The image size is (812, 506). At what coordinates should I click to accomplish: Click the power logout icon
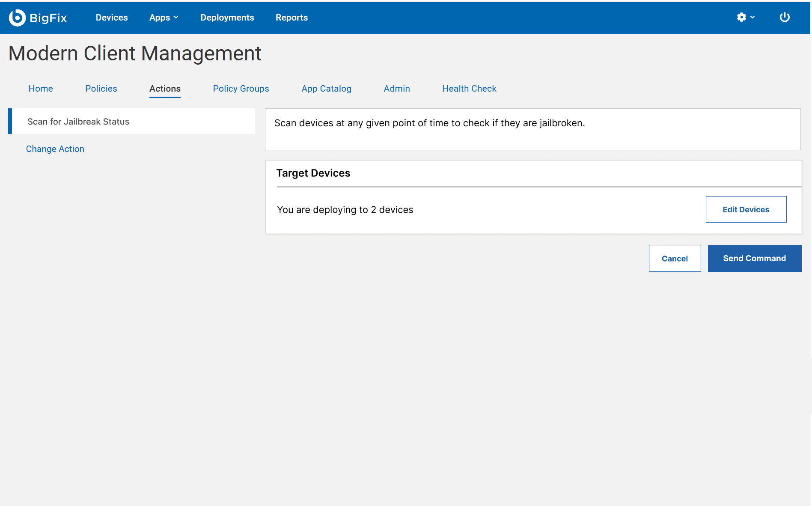coord(785,17)
